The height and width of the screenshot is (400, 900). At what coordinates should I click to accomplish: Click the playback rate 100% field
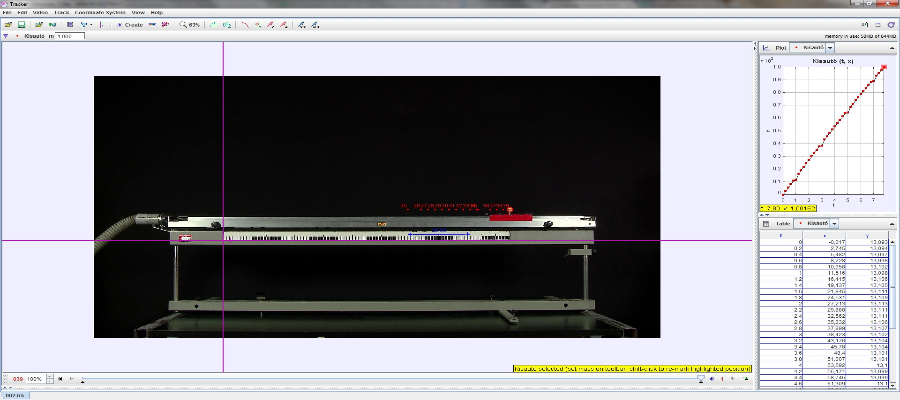coord(34,380)
